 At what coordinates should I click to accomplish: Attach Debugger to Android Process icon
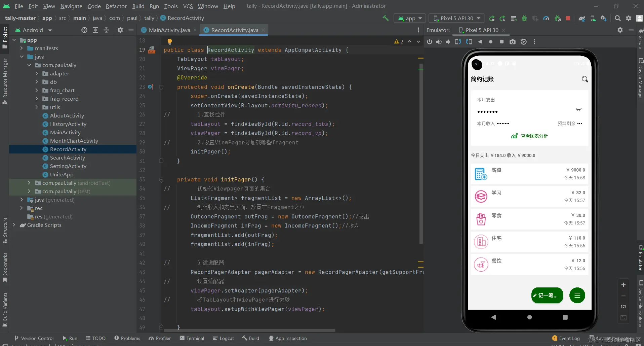coord(557,18)
